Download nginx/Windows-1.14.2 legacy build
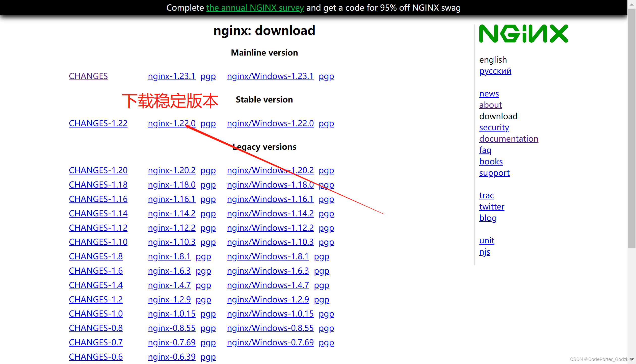 click(x=270, y=214)
